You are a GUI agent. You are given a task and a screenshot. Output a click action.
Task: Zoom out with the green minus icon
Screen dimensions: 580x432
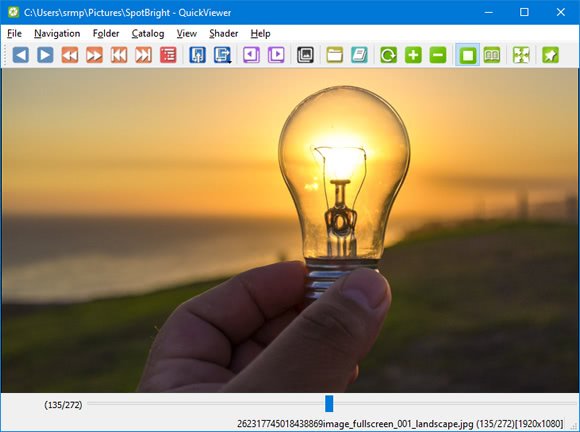[438, 55]
